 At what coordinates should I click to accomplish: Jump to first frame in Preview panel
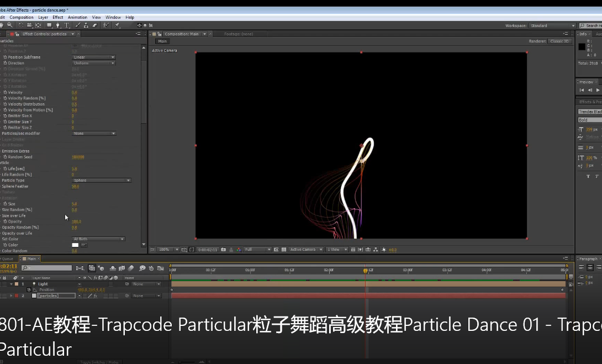point(582,90)
